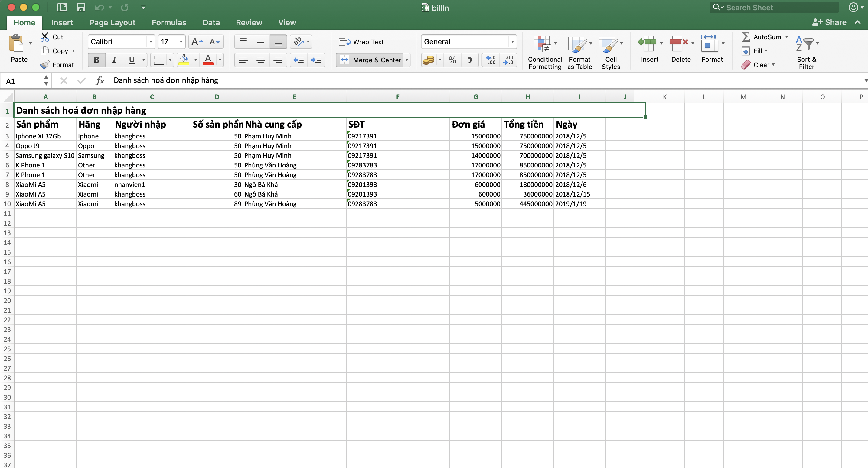Viewport: 868px width, 468px height.
Task: Decrease decimal places
Action: click(x=508, y=60)
